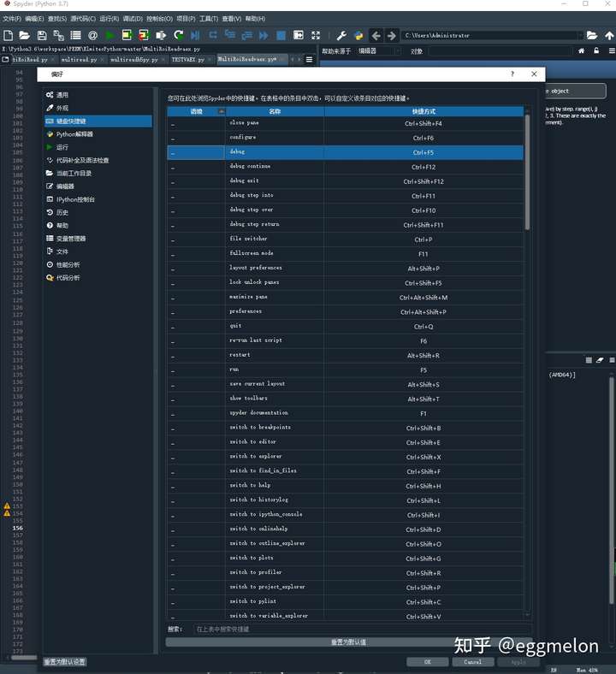Click the run selection icon
Viewport: 616px width, 674px height.
click(161, 35)
